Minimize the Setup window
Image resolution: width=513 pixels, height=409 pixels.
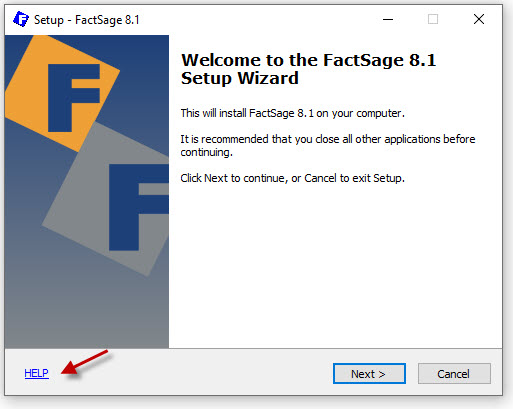[x=388, y=19]
